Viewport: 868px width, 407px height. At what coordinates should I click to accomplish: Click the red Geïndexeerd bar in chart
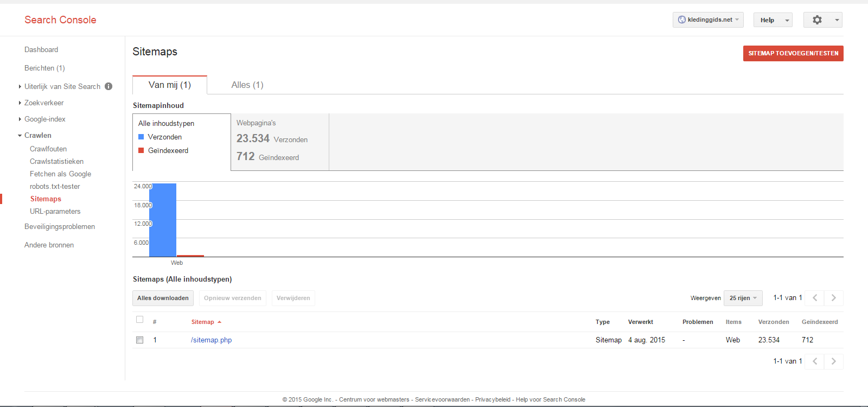[190, 256]
